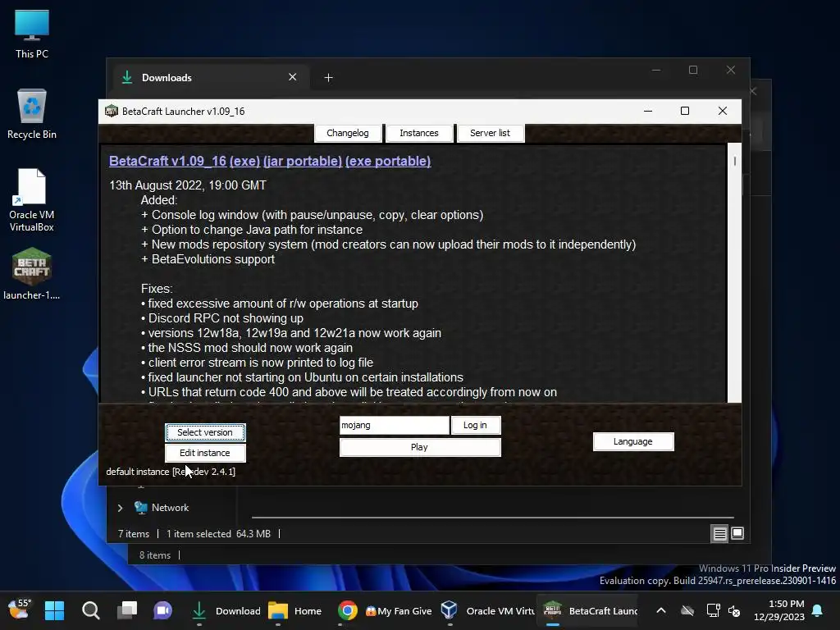Click the Play button
The width and height of the screenshot is (840, 630).
tap(420, 447)
